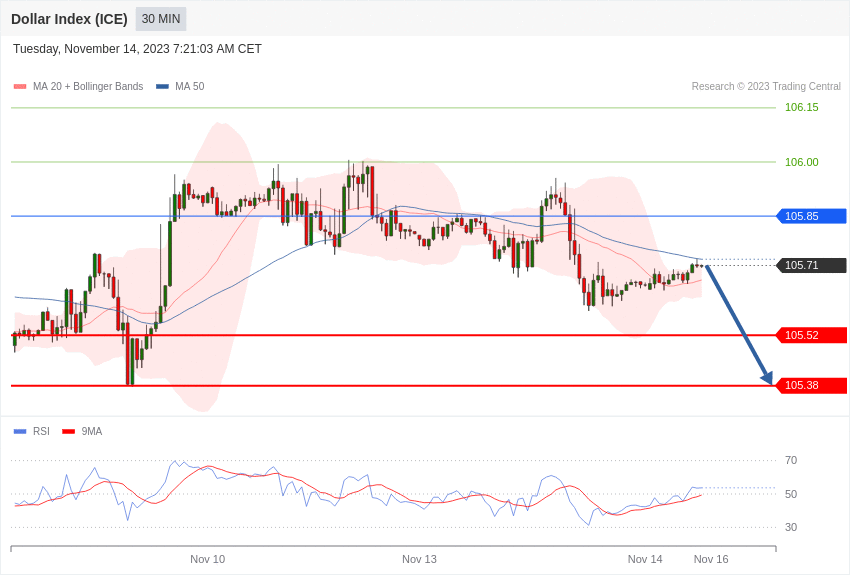Click the 106.15 resistance level label
Viewport: 850px width, 576px height.
click(x=802, y=107)
